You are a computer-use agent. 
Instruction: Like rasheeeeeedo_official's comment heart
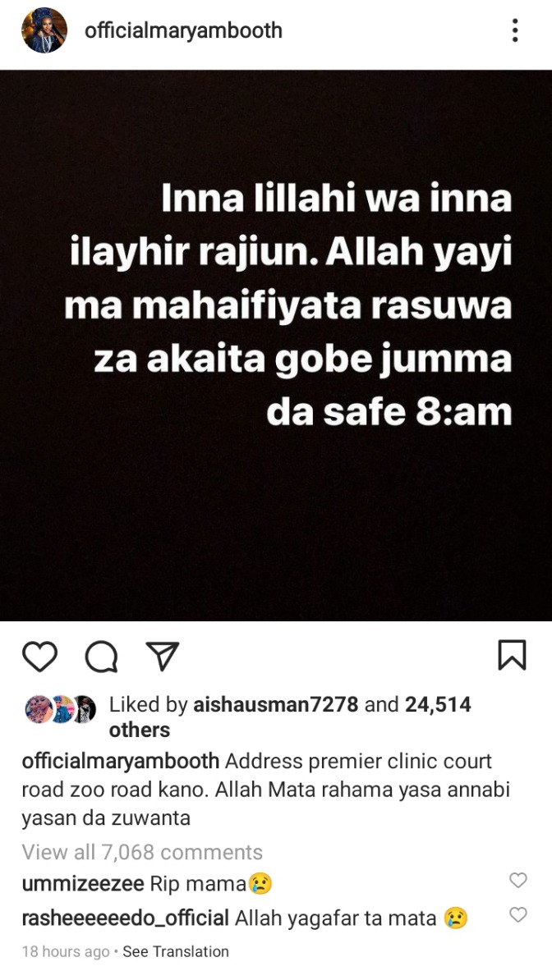coord(517,915)
